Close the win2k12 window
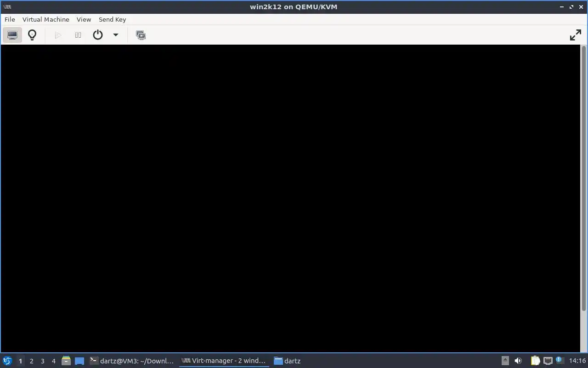This screenshot has width=588, height=368. pos(581,7)
